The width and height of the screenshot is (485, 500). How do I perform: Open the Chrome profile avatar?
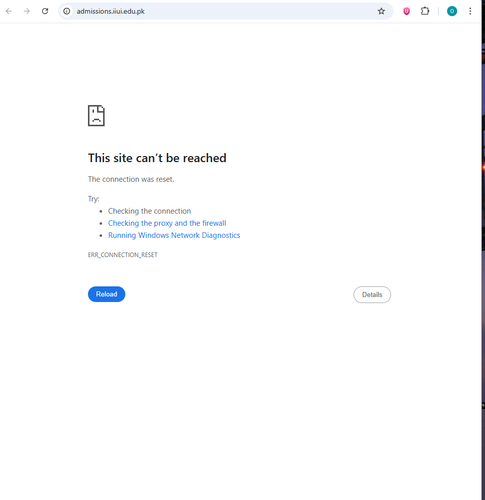452,11
